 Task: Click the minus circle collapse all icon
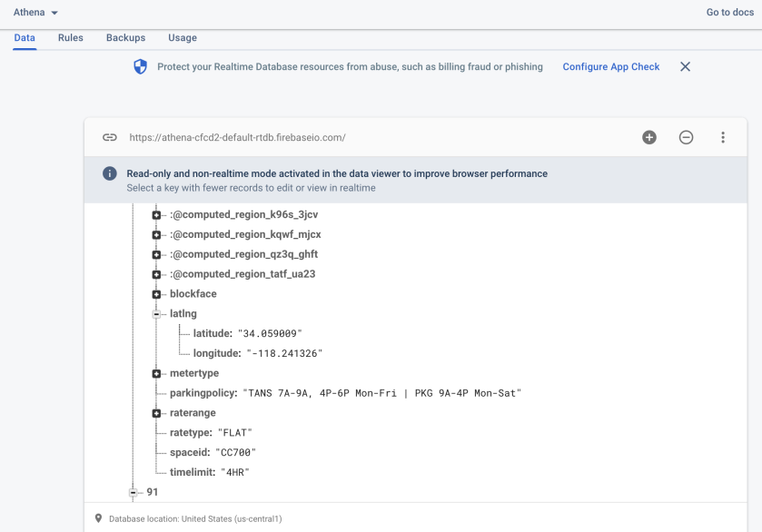[x=687, y=137]
